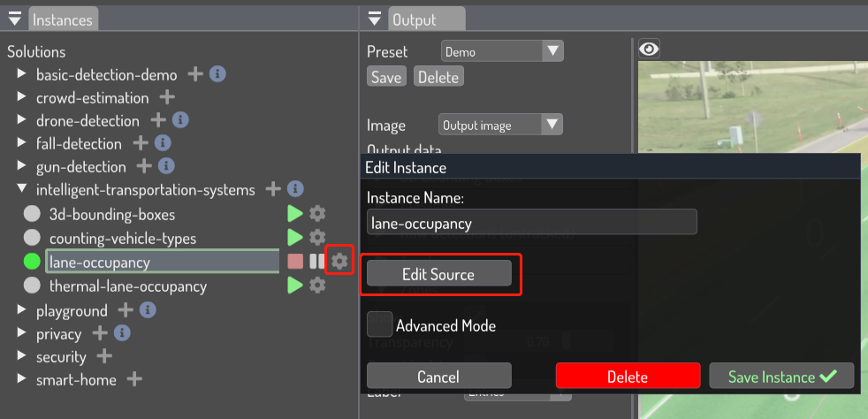The width and height of the screenshot is (868, 419).
Task: Expand drone-detection solution tree
Action: click(21, 119)
